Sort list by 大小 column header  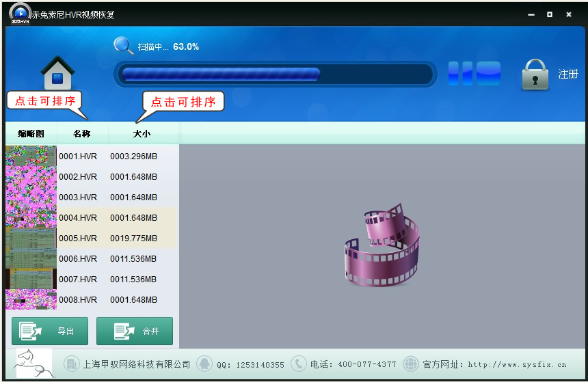coord(142,133)
